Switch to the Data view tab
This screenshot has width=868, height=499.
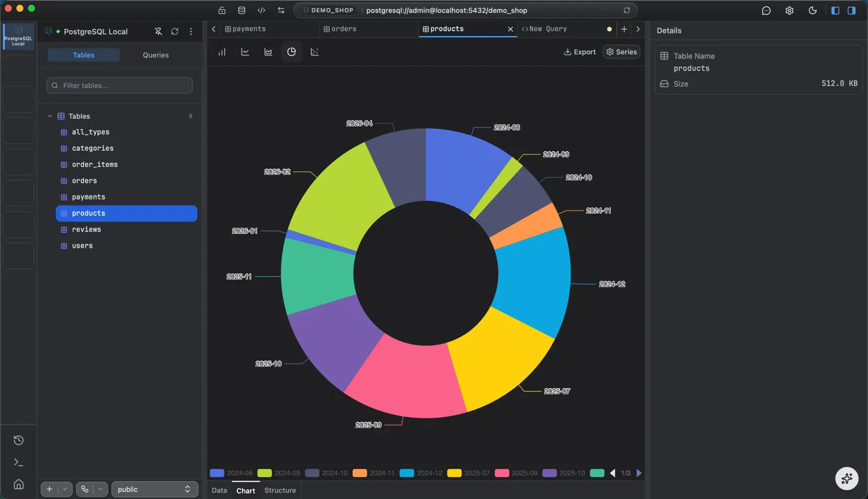(x=219, y=490)
